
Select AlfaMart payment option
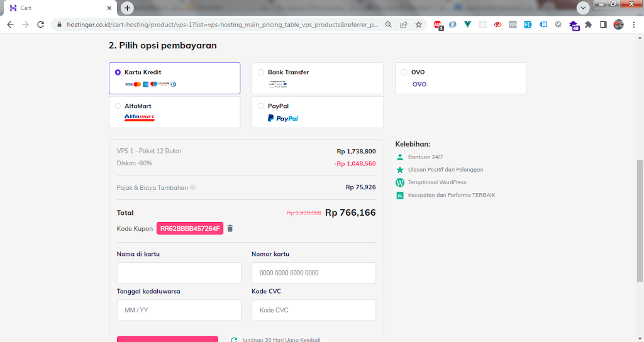pos(175,112)
